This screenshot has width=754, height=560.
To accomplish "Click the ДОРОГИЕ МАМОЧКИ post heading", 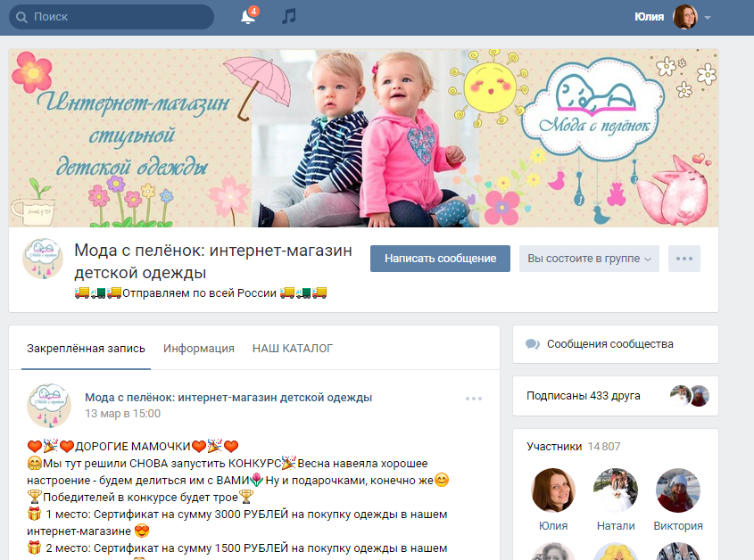I will (133, 447).
